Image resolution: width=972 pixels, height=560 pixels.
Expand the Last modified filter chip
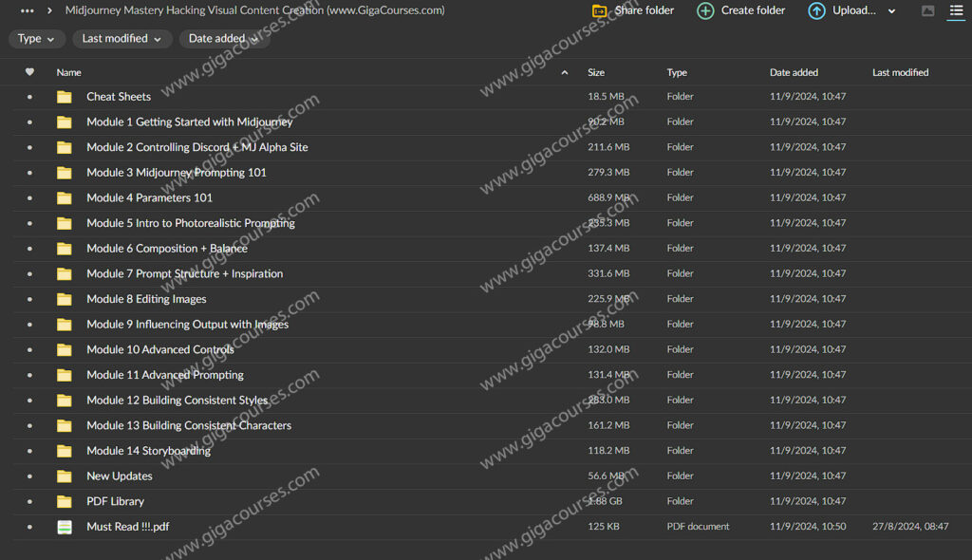[x=122, y=39]
